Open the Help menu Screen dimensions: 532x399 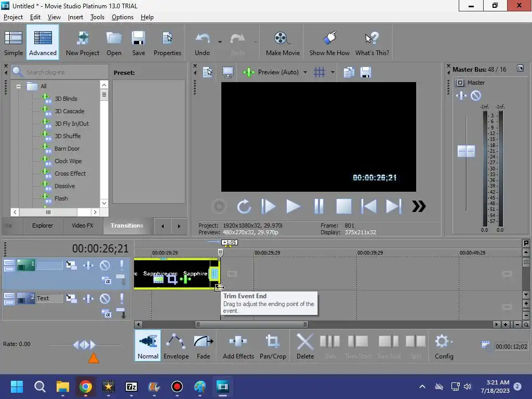[147, 17]
